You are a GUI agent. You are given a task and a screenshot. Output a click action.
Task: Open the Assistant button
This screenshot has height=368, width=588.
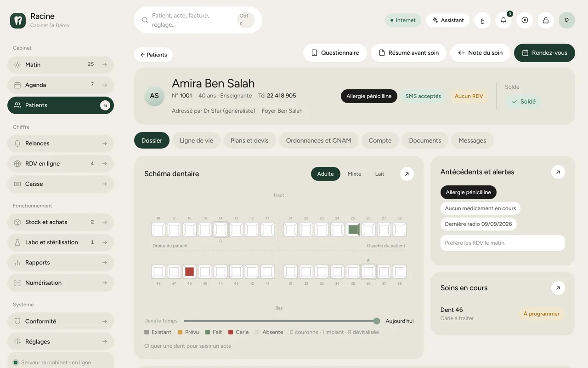(x=448, y=20)
